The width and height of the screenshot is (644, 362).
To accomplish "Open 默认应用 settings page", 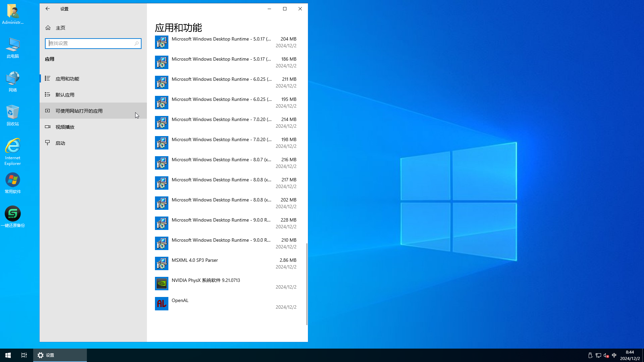I will 93,95.
